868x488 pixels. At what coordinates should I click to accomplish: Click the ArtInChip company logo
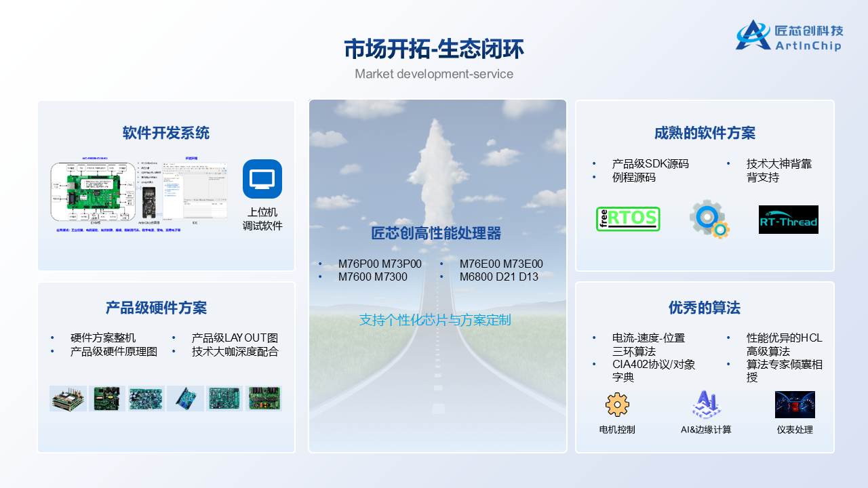789,36
